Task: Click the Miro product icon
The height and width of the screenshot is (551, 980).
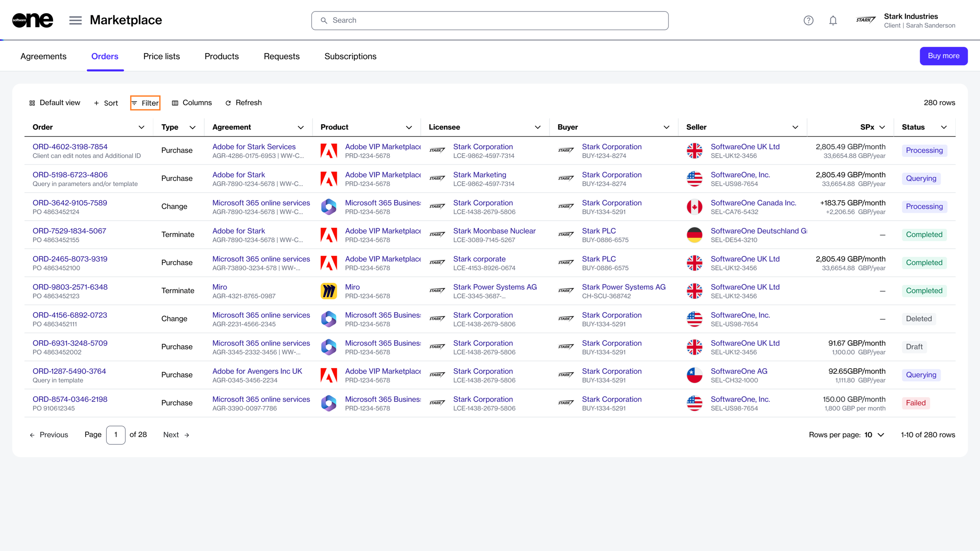Action: click(x=328, y=291)
